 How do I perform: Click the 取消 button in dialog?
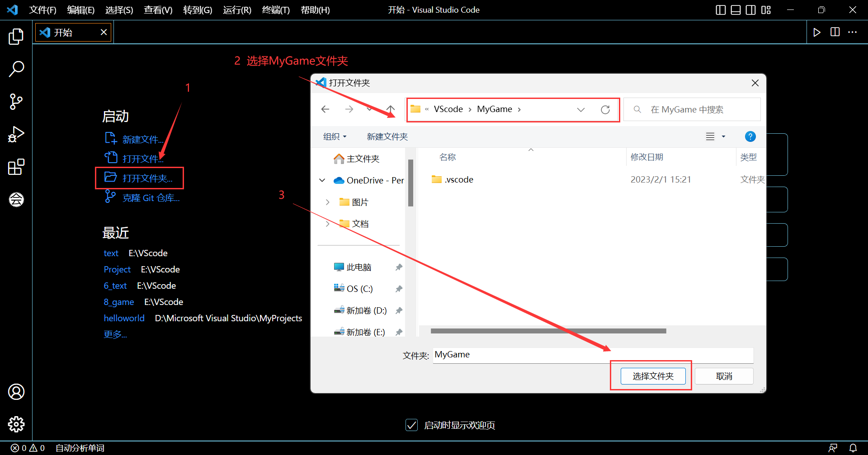click(724, 376)
